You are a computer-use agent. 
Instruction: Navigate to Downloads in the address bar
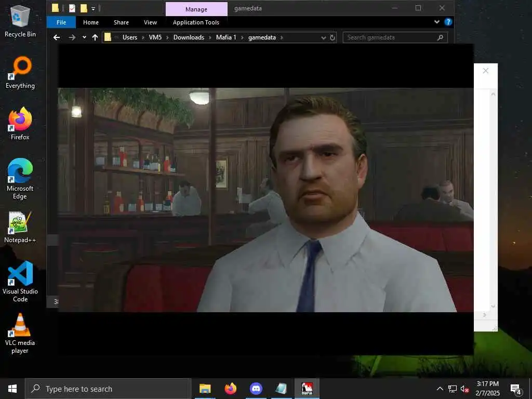click(x=189, y=37)
